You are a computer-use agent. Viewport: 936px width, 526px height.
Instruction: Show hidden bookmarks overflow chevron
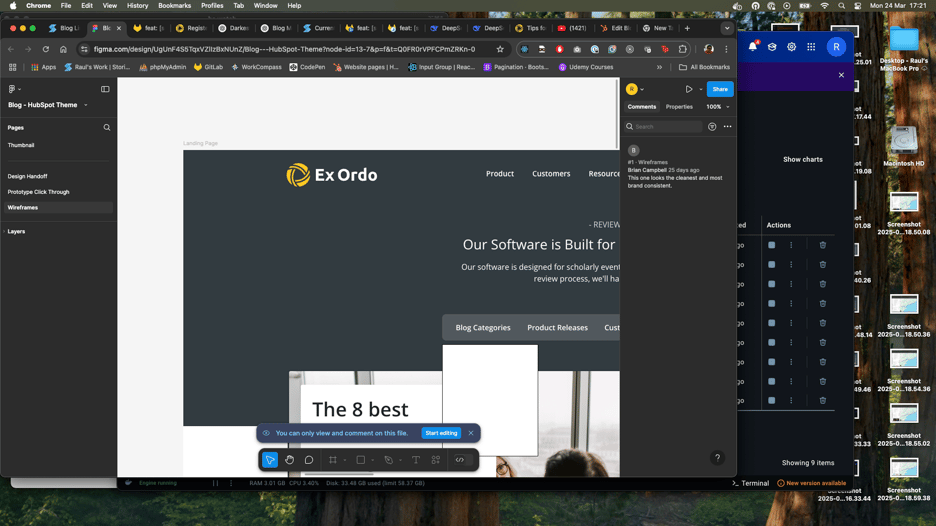[660, 67]
